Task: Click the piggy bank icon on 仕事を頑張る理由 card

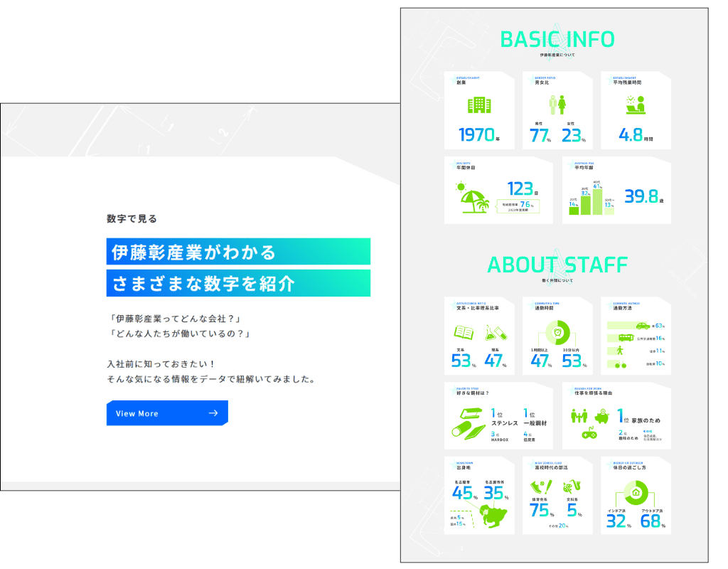Action: pos(601,418)
